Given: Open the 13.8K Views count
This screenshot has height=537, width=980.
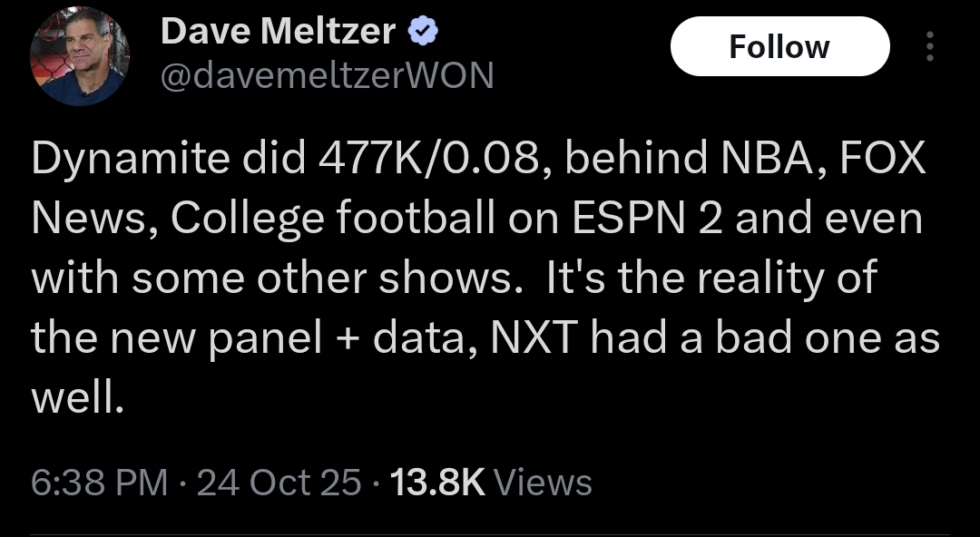Looking at the screenshot, I should pyautogui.click(x=490, y=483).
